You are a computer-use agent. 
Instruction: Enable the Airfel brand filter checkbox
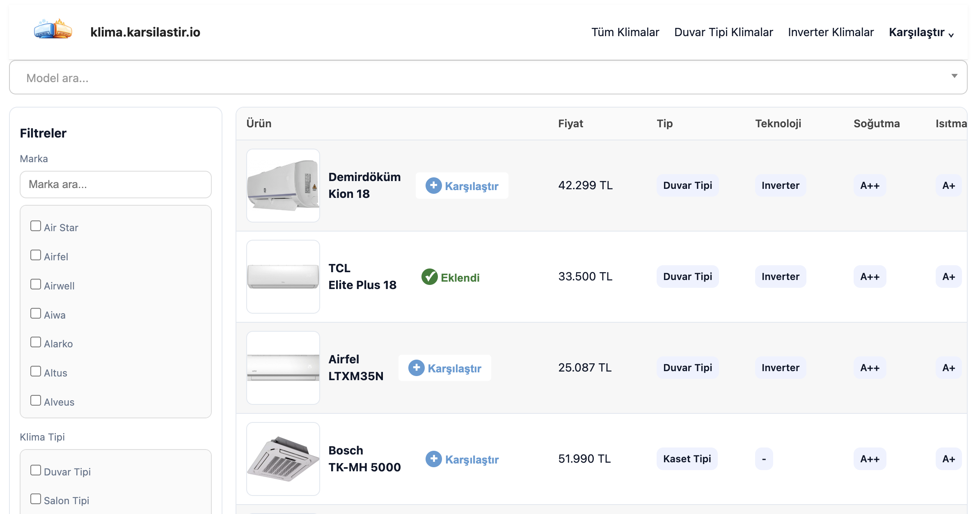tap(36, 255)
